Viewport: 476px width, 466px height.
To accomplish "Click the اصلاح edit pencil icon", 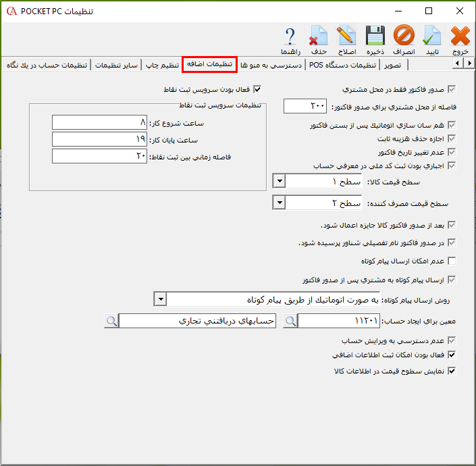I will pyautogui.click(x=346, y=40).
